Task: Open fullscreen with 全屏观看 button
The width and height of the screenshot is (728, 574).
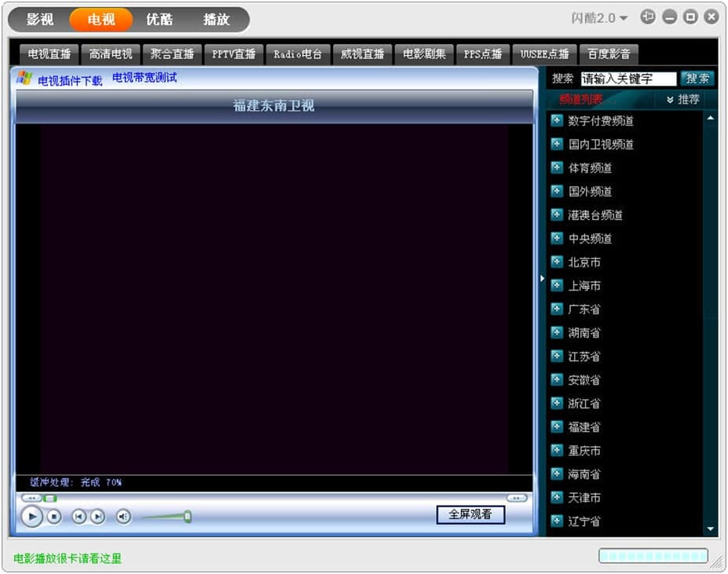Action: tap(470, 514)
